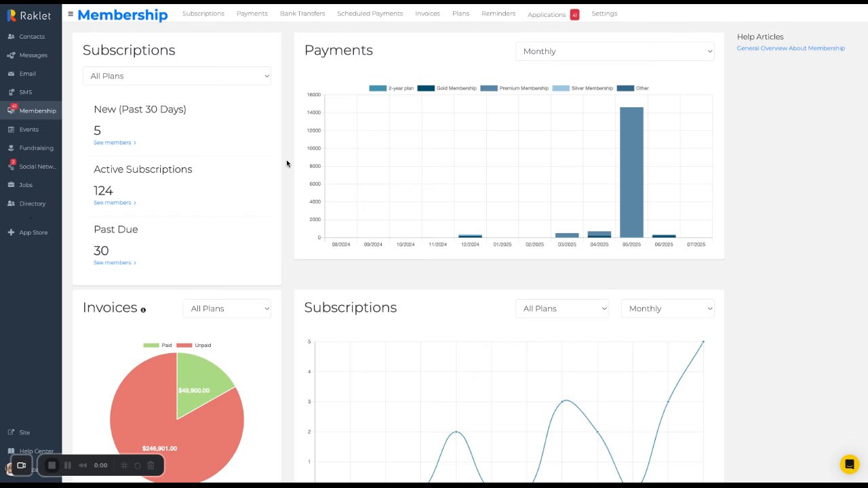Toggle the Premium Membership legend item
868x488 pixels.
[514, 88]
